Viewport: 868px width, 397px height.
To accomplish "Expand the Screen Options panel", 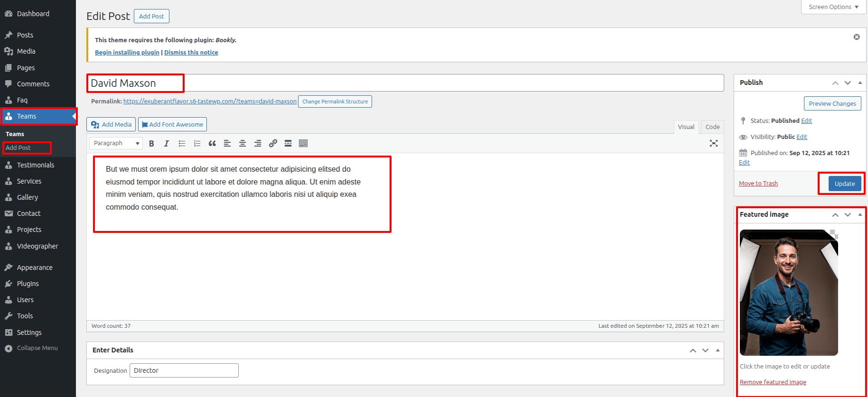I will click(833, 7).
